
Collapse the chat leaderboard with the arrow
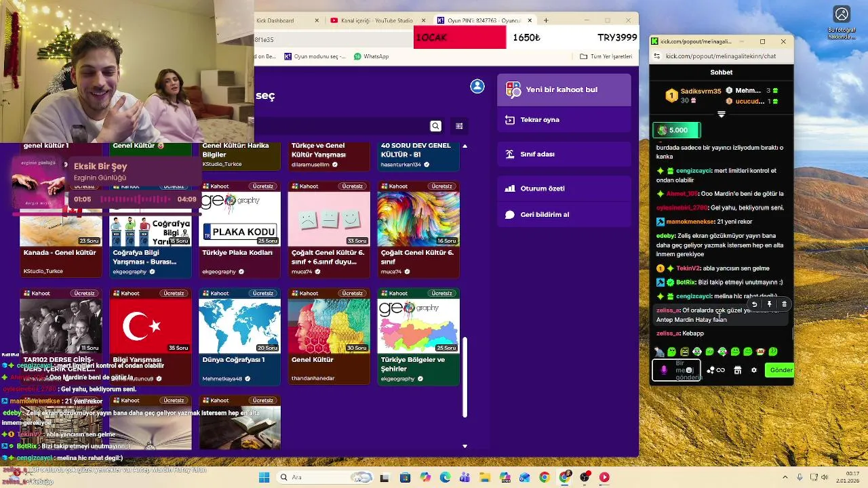(721, 115)
